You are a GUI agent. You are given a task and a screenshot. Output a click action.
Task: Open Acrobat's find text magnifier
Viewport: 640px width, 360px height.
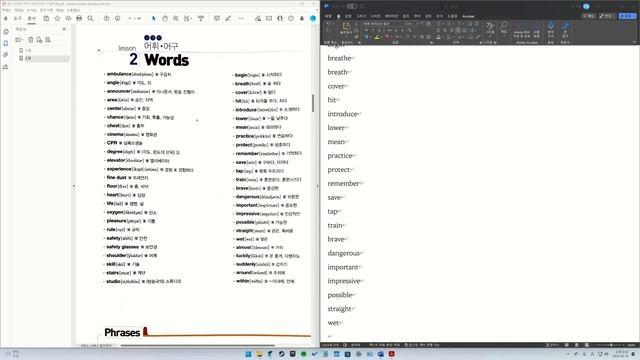pos(90,18)
